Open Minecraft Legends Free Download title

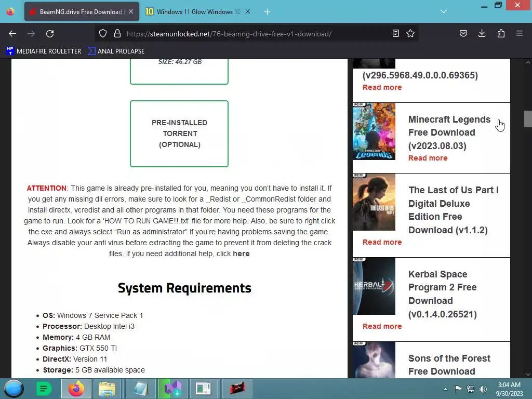click(x=449, y=132)
